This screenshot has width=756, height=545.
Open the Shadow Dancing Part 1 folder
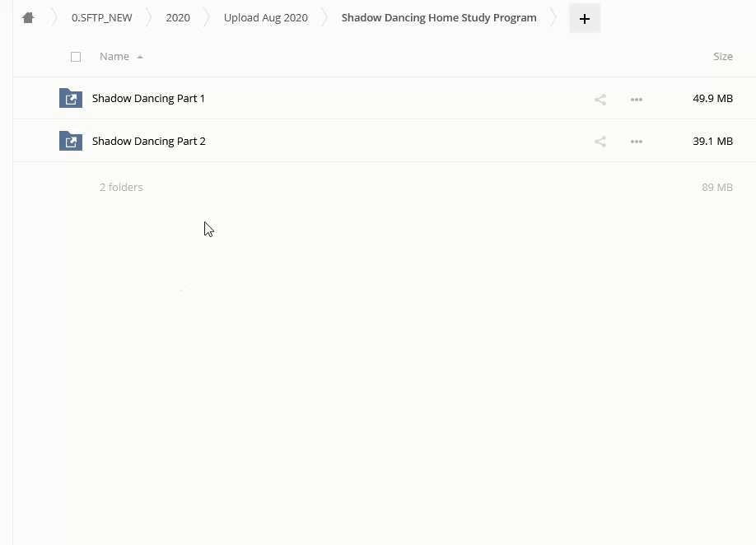click(x=148, y=98)
